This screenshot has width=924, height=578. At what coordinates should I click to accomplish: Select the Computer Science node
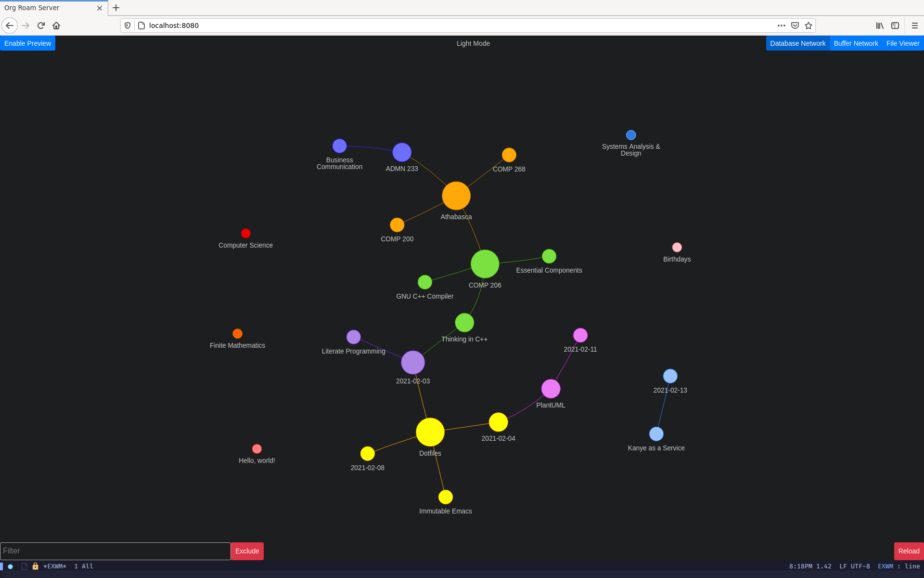point(245,233)
